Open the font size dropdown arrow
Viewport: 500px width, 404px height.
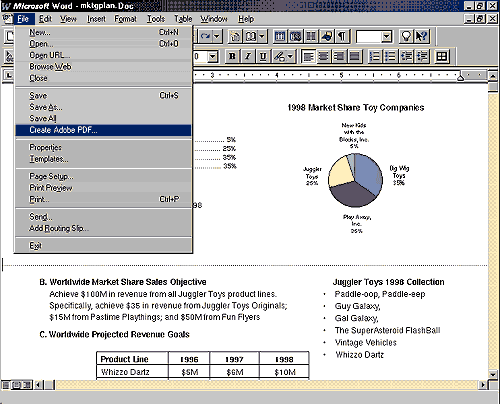coord(212,57)
